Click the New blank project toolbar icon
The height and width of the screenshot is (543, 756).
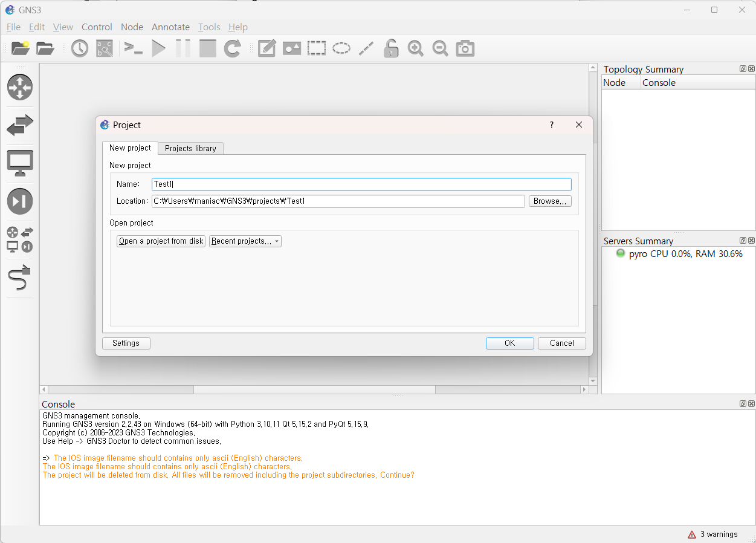21,48
